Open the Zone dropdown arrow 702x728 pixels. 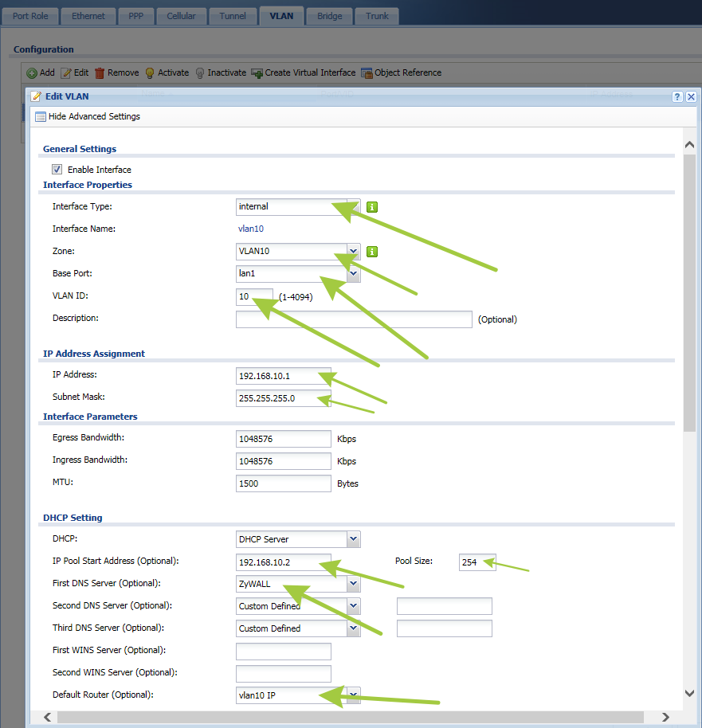[x=353, y=251]
